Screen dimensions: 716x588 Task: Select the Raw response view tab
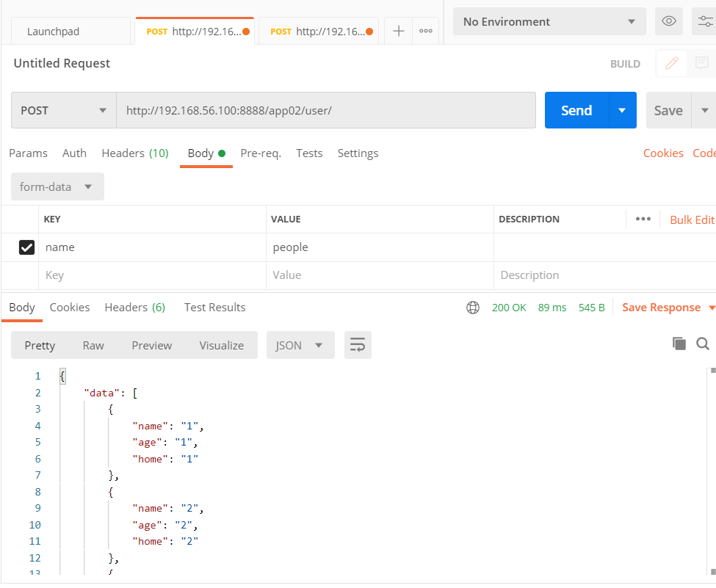click(93, 345)
